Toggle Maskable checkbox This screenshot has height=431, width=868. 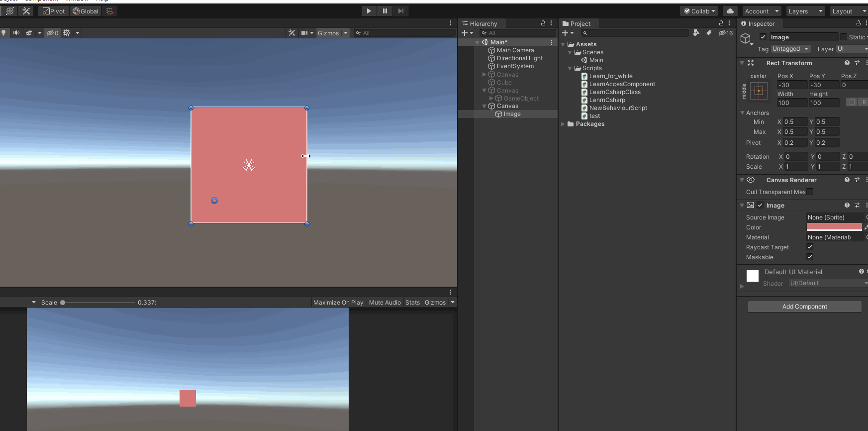[810, 257]
